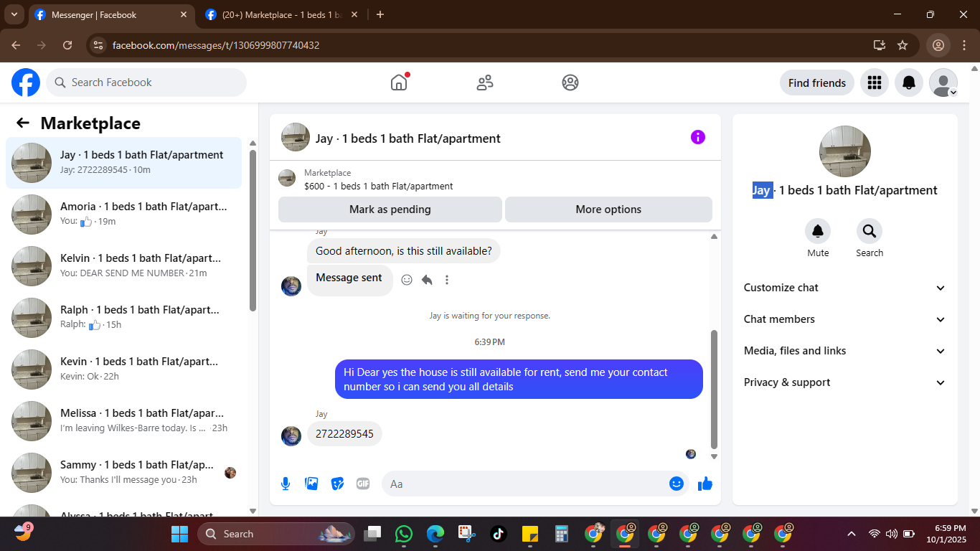The width and height of the screenshot is (980, 551).
Task: Bookmark this page with star icon
Action: point(903,45)
